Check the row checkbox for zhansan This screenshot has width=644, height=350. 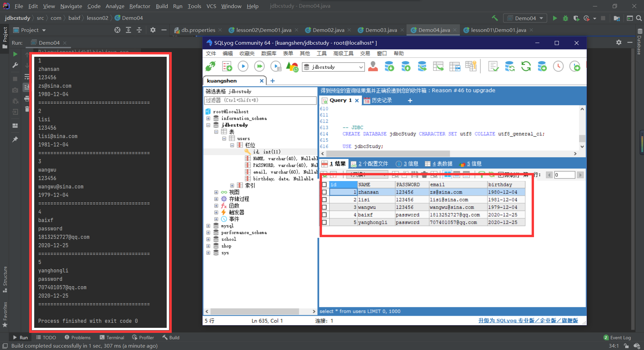(324, 192)
